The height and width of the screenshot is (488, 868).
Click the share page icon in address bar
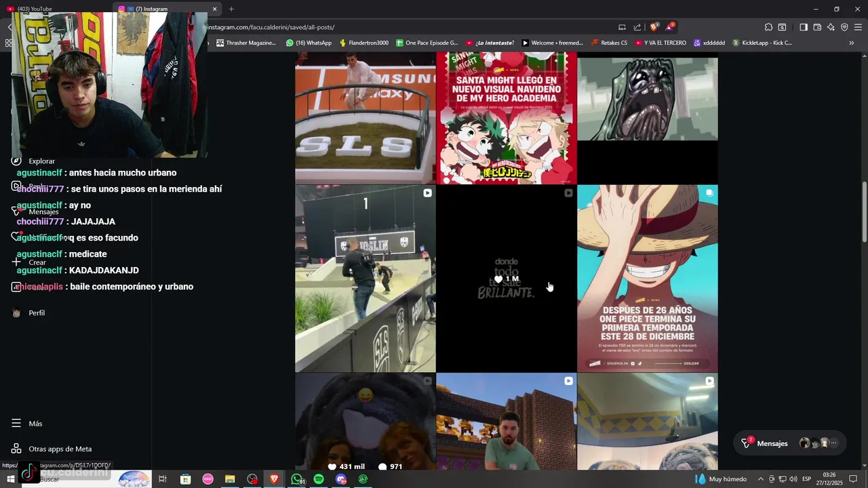[x=637, y=27]
